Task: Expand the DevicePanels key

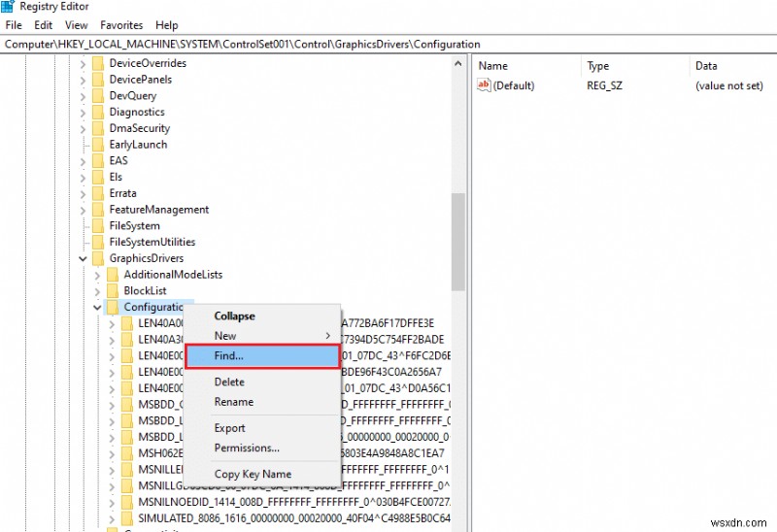Action: click(x=83, y=80)
